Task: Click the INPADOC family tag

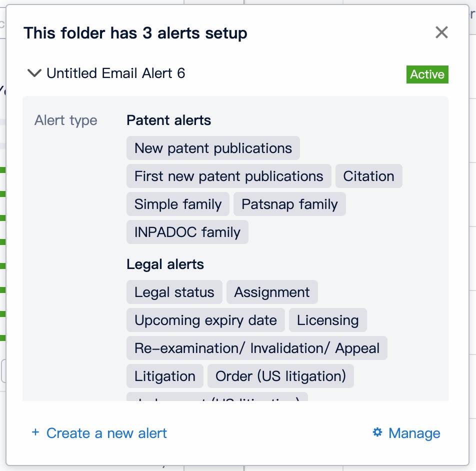Action: click(x=187, y=232)
